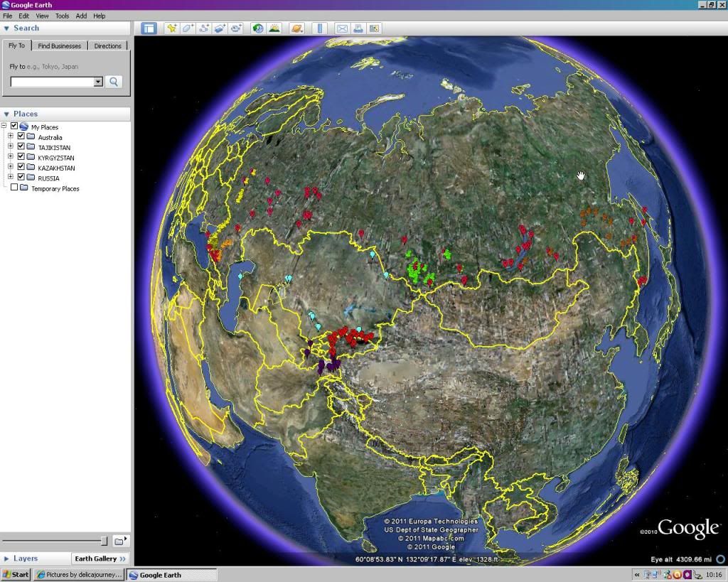Print the current view

(x=358, y=28)
